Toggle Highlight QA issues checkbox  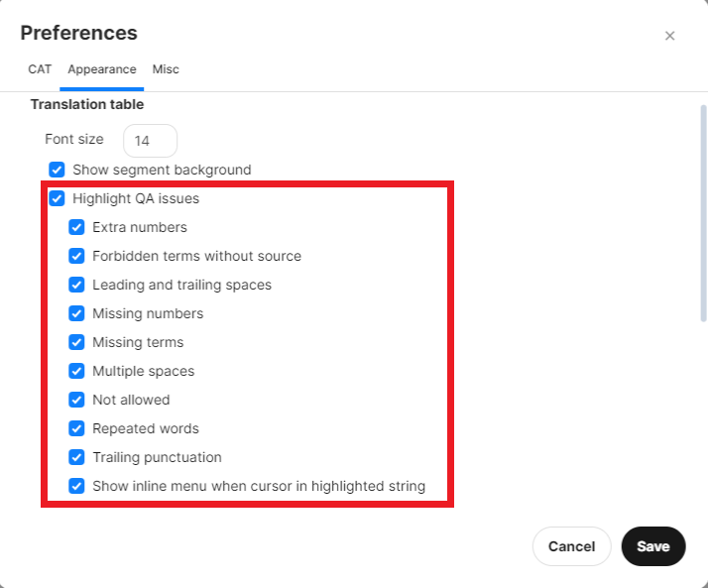(x=58, y=198)
